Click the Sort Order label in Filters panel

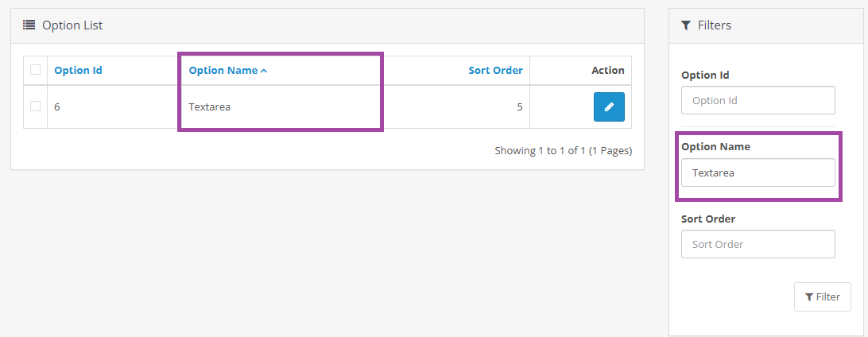pos(708,219)
